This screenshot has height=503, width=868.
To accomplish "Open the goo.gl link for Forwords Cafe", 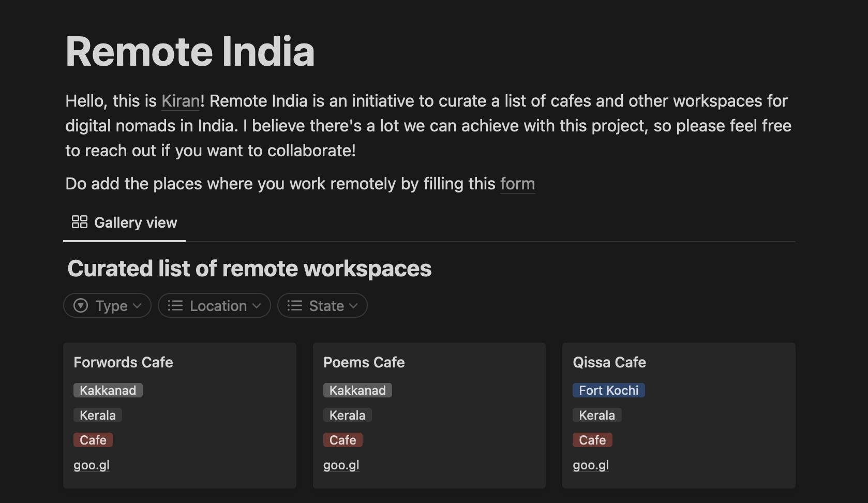I will click(92, 465).
